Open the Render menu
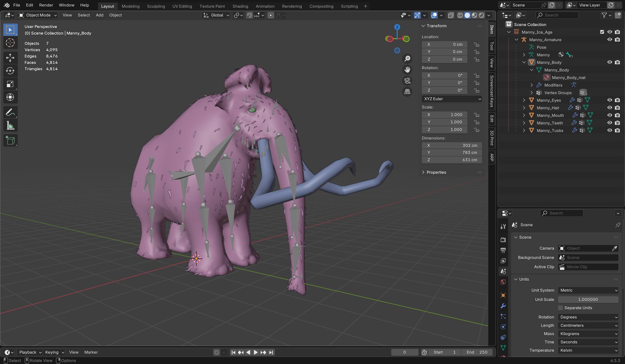Viewport: 625px width, 364px height. click(x=46, y=5)
